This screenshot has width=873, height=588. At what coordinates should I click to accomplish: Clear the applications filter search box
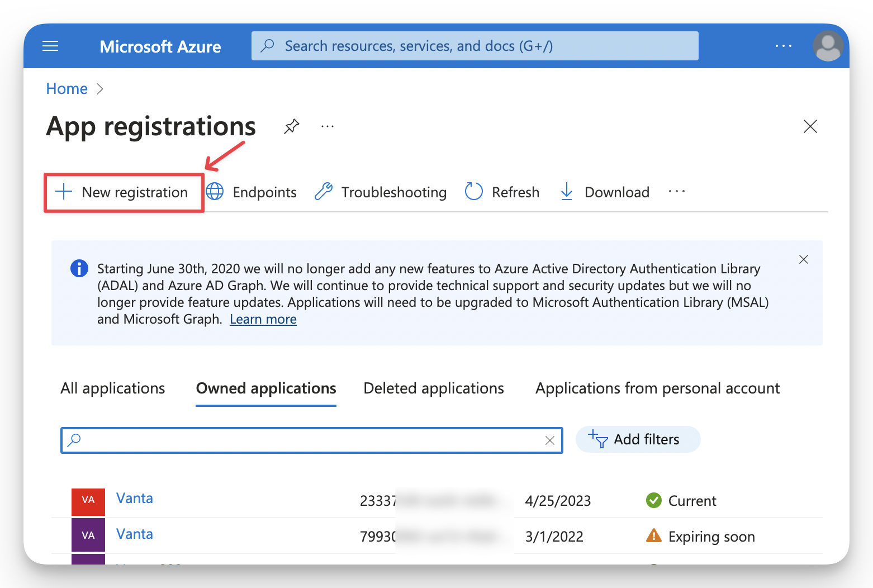pyautogui.click(x=550, y=440)
